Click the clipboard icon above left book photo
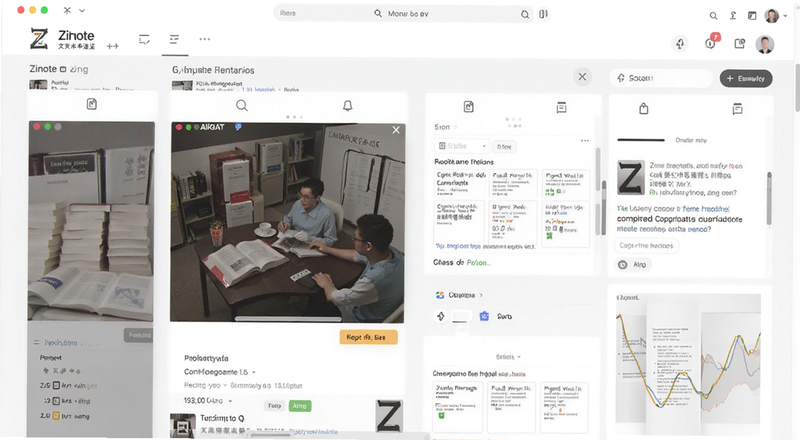Viewport: 800px width, 440px height. click(x=92, y=104)
